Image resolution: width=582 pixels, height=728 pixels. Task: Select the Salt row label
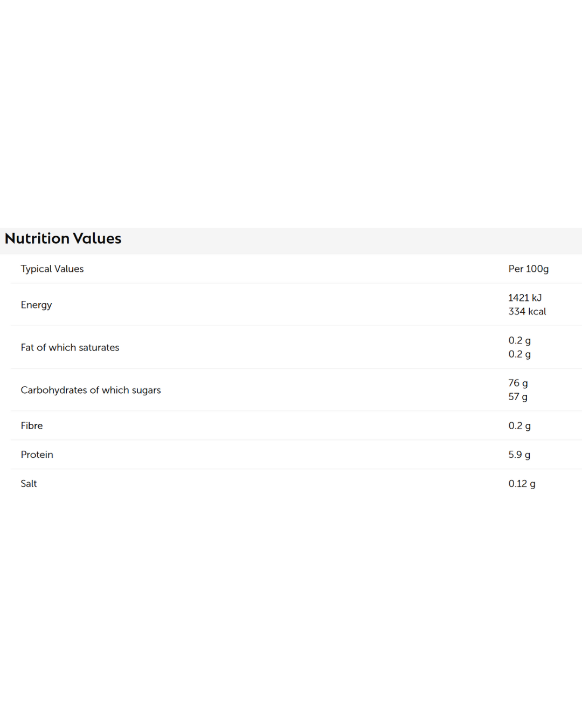tap(29, 484)
